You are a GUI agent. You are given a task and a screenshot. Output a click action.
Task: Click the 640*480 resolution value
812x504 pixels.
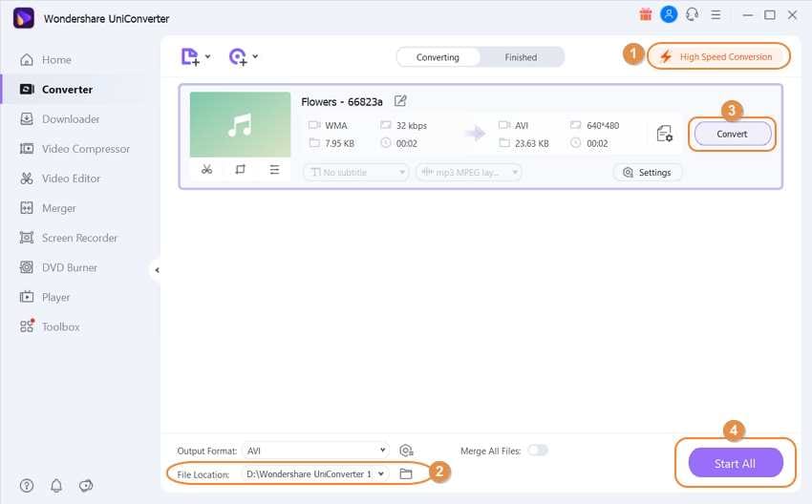[x=603, y=126]
